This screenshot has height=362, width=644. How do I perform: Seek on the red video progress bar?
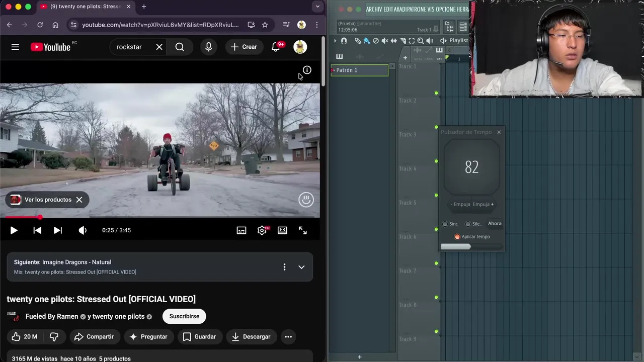coord(160,217)
